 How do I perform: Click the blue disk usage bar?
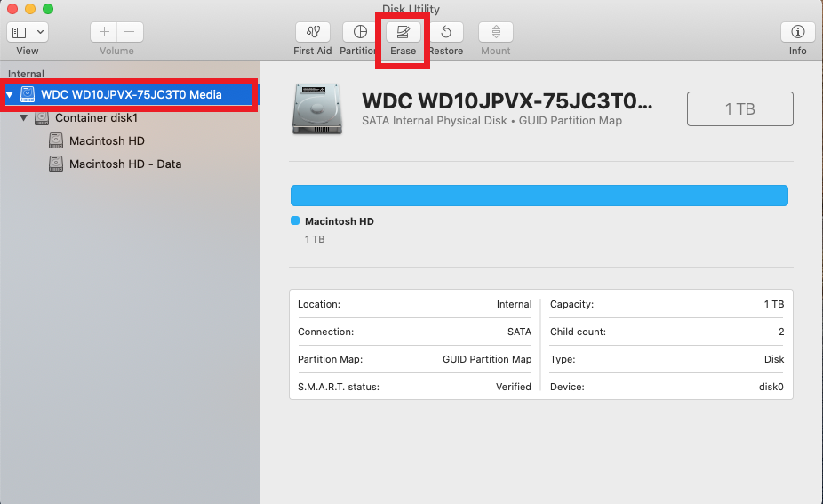(539, 196)
